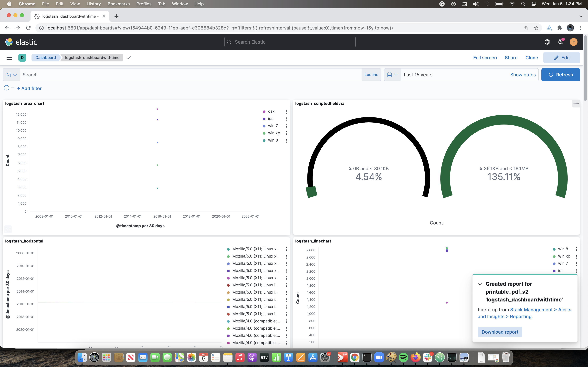Toggle the win 8 series in linechart legend

[563, 249]
